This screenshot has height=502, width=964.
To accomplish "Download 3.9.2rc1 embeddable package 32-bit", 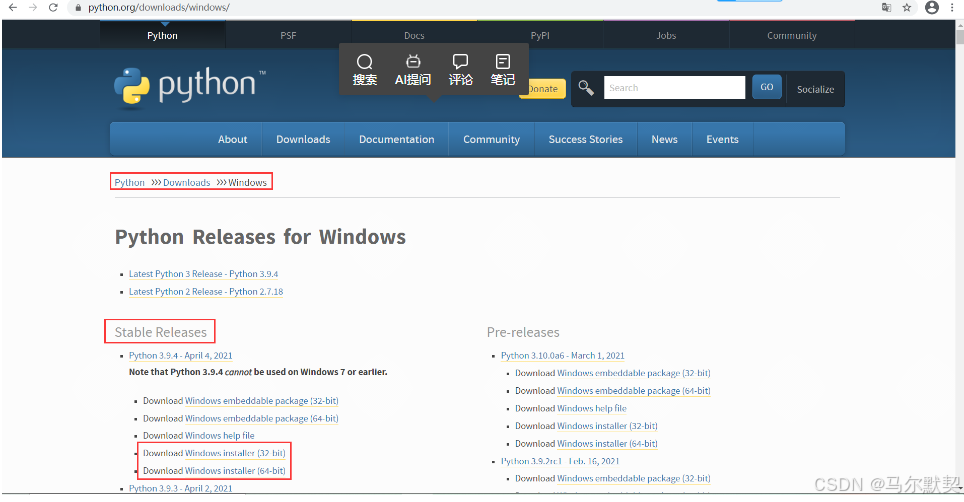I will tap(634, 478).
